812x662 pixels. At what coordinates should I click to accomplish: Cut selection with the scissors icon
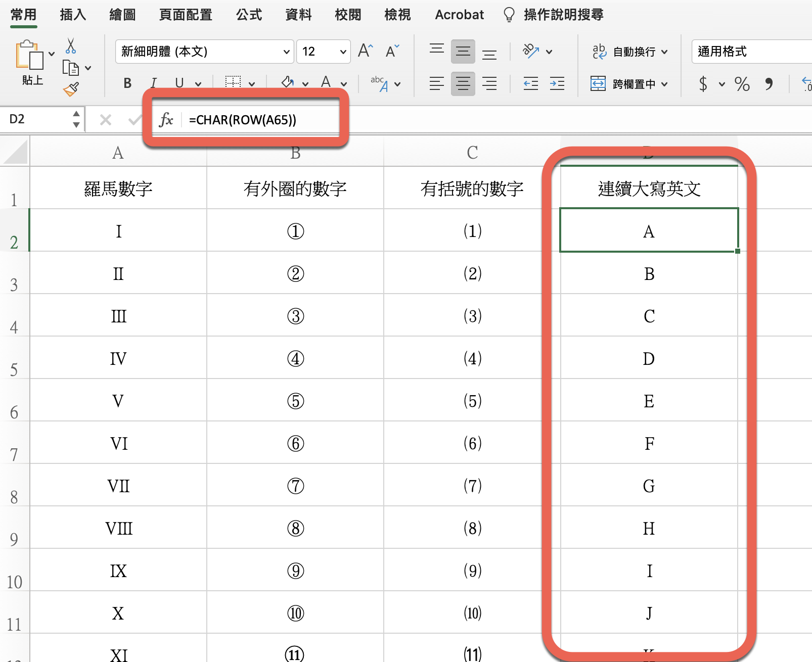(x=71, y=46)
